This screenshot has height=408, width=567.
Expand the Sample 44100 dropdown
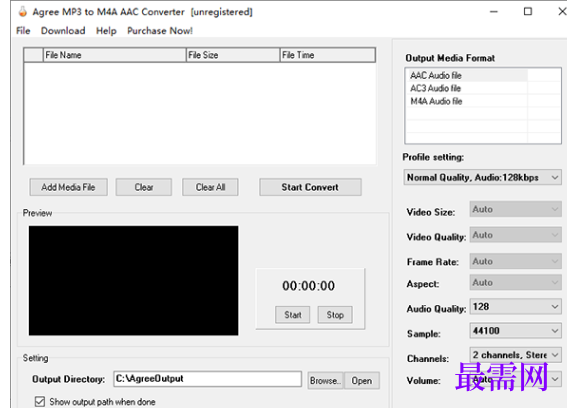(x=515, y=331)
